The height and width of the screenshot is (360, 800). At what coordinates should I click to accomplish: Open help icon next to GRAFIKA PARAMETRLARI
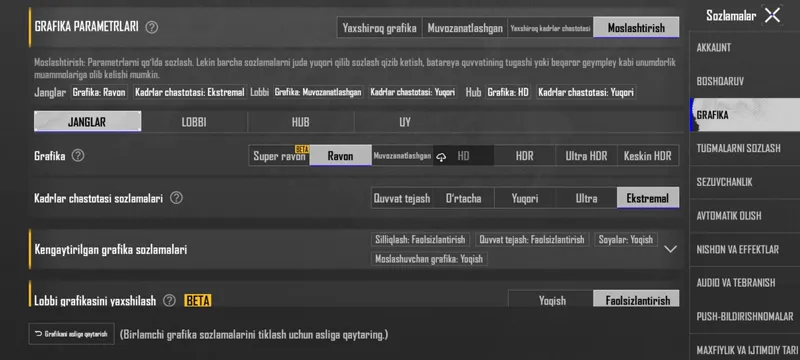152,28
